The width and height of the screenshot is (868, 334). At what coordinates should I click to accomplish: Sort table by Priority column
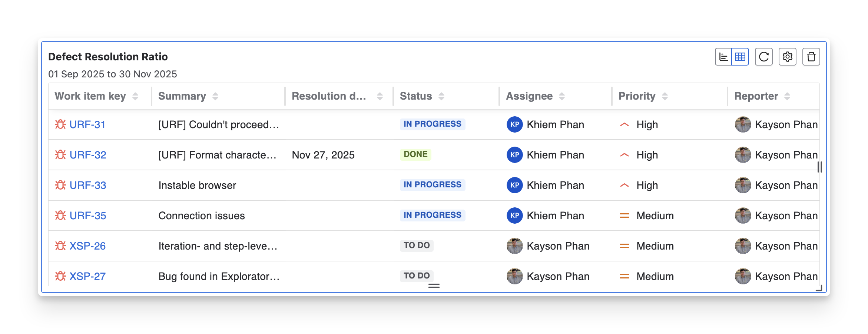pyautogui.click(x=665, y=96)
